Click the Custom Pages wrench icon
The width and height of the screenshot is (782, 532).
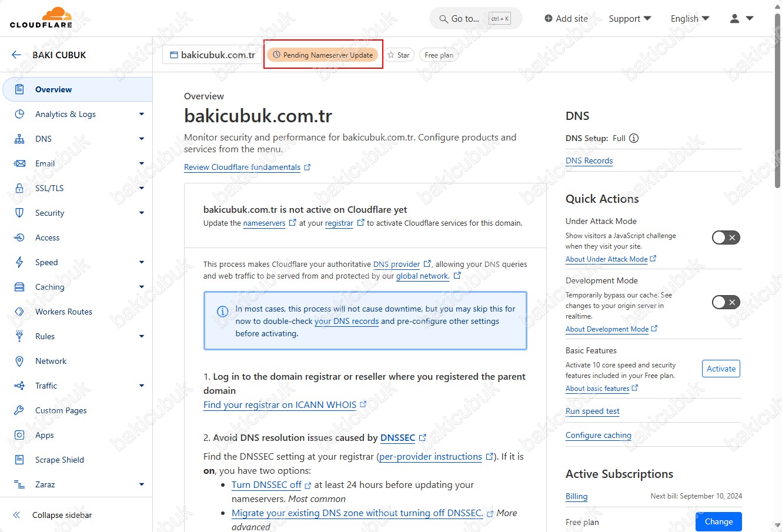click(x=19, y=410)
